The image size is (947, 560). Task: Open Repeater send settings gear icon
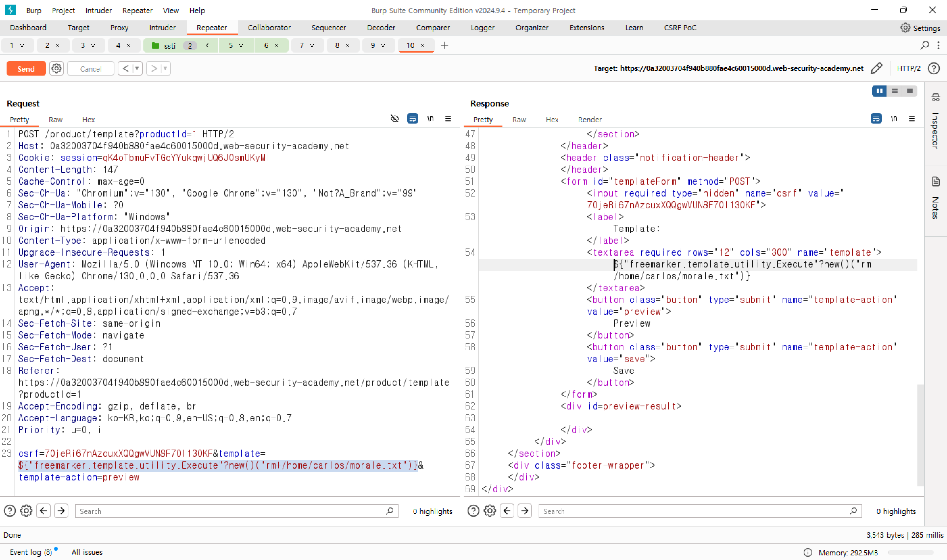coord(56,68)
